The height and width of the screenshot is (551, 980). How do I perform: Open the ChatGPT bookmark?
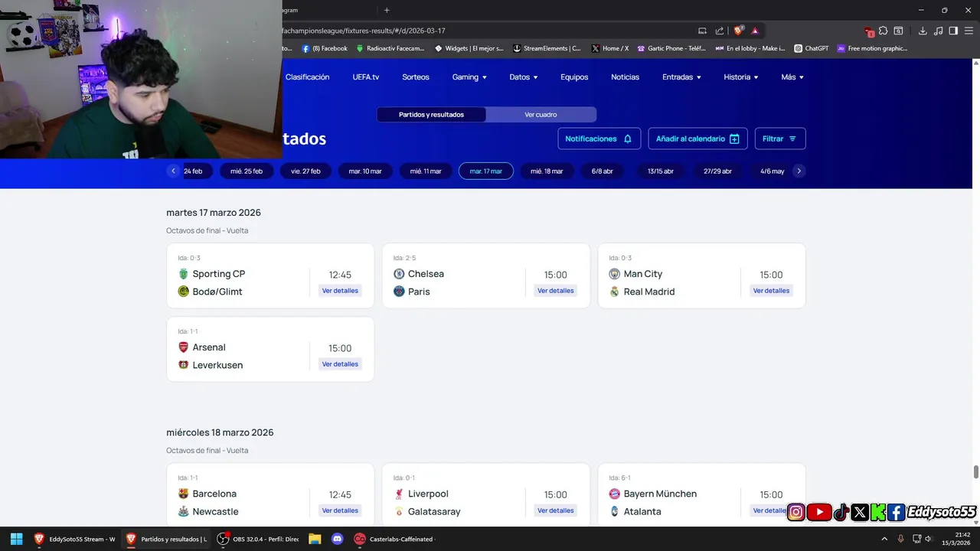[812, 48]
